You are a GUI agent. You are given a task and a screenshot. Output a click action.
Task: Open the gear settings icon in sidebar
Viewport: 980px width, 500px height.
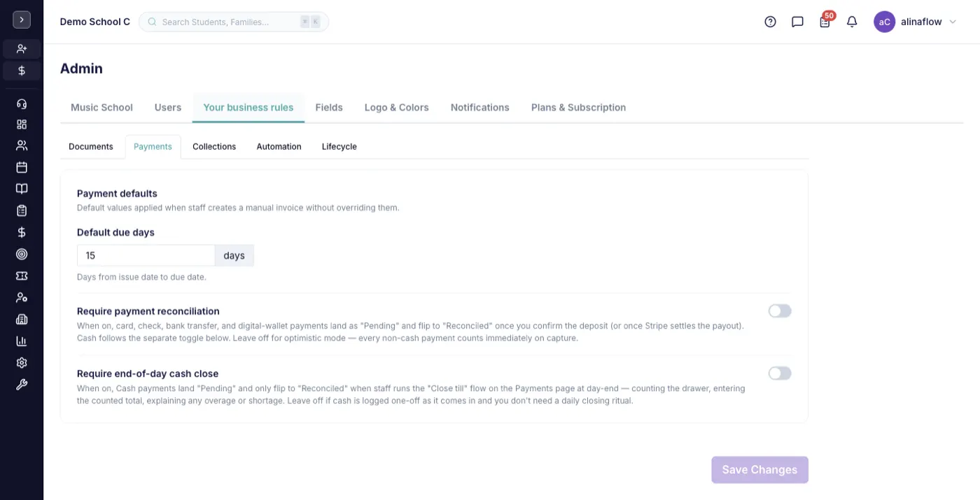point(22,362)
